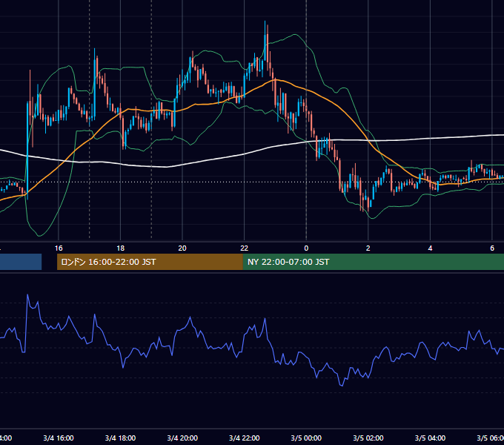This screenshot has width=504, height=445.
Task: Click the 3/5 00:00 date label
Action: point(306,438)
